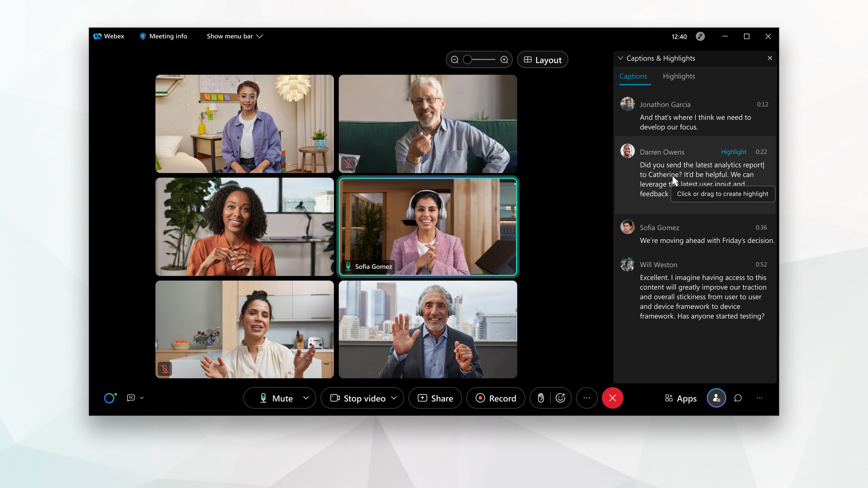
Task: Toggle Stop video feed
Action: point(358,398)
